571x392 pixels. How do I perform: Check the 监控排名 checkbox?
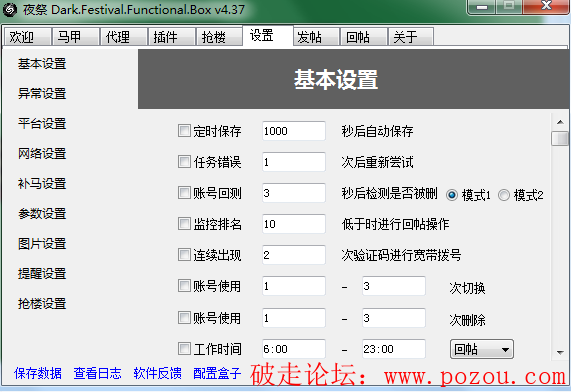pos(184,223)
